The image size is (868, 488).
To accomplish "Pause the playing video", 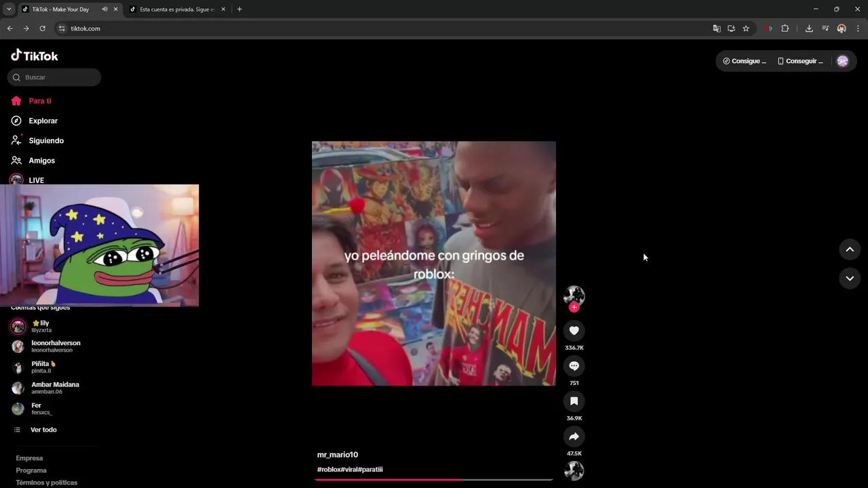I will tap(434, 264).
